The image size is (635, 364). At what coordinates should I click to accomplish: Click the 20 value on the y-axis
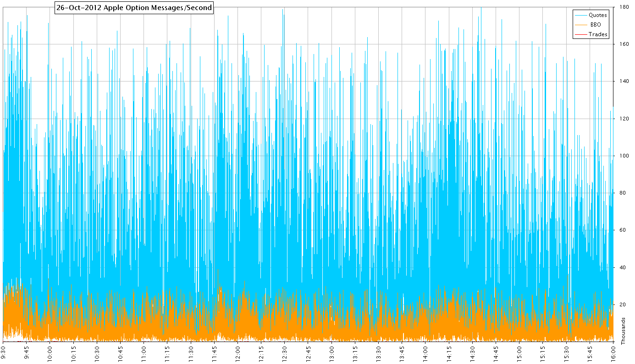point(622,304)
